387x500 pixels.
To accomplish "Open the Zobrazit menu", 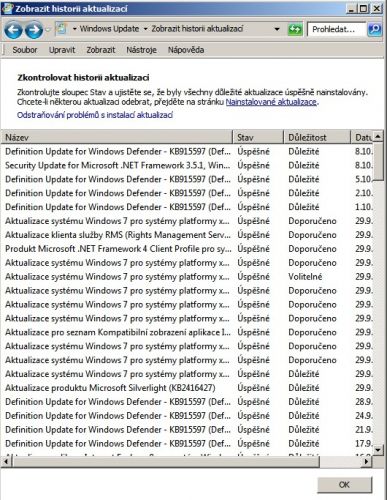I will coord(101,50).
